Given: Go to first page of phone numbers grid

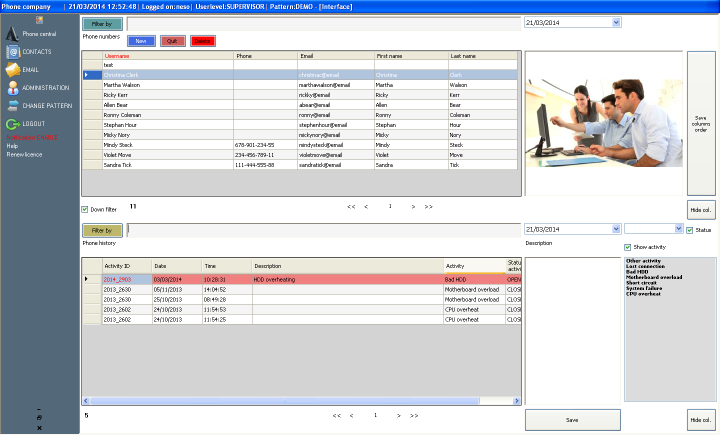Looking at the screenshot, I should [x=351, y=207].
